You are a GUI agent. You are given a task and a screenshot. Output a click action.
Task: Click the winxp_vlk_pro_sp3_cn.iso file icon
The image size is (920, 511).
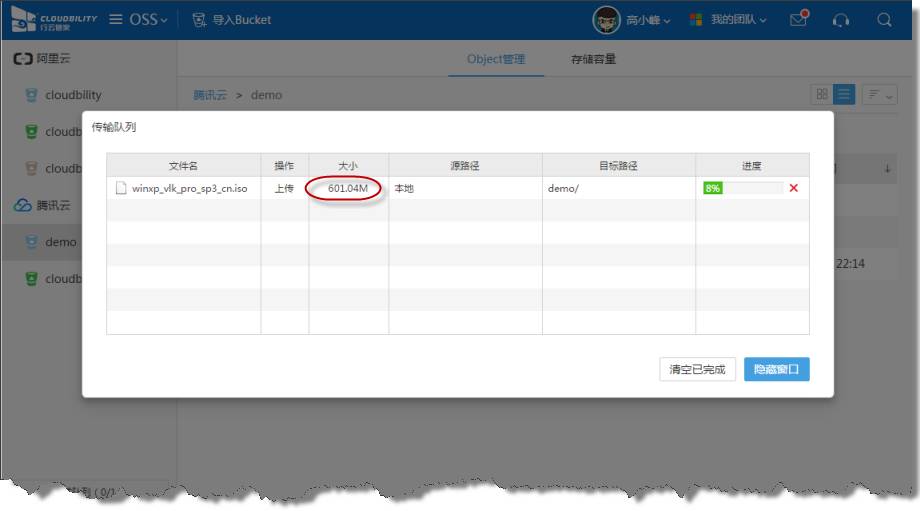tap(121, 188)
